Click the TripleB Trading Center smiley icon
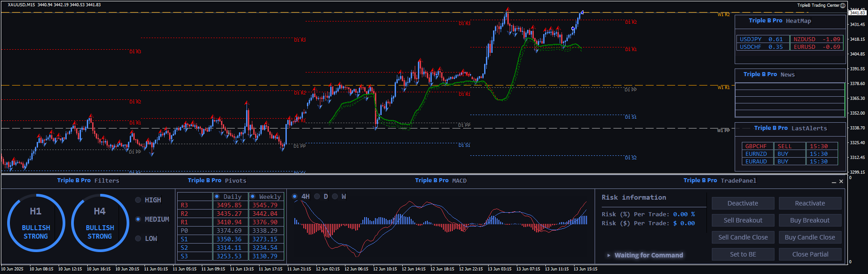Screen dimensions: 868x274 click(x=843, y=5)
